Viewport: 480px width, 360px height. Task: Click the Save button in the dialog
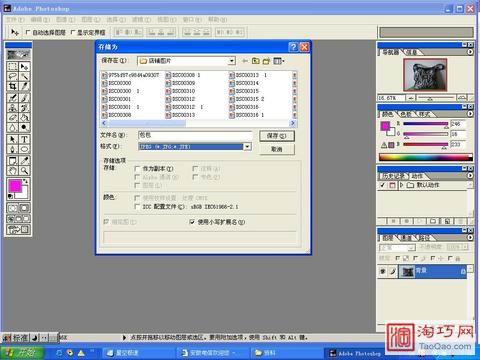pyautogui.click(x=277, y=136)
